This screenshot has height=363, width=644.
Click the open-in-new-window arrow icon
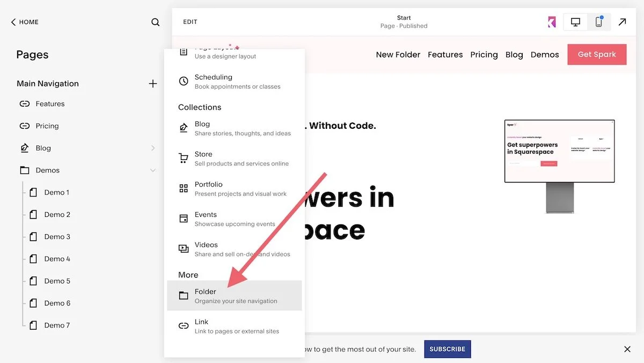[x=622, y=22]
